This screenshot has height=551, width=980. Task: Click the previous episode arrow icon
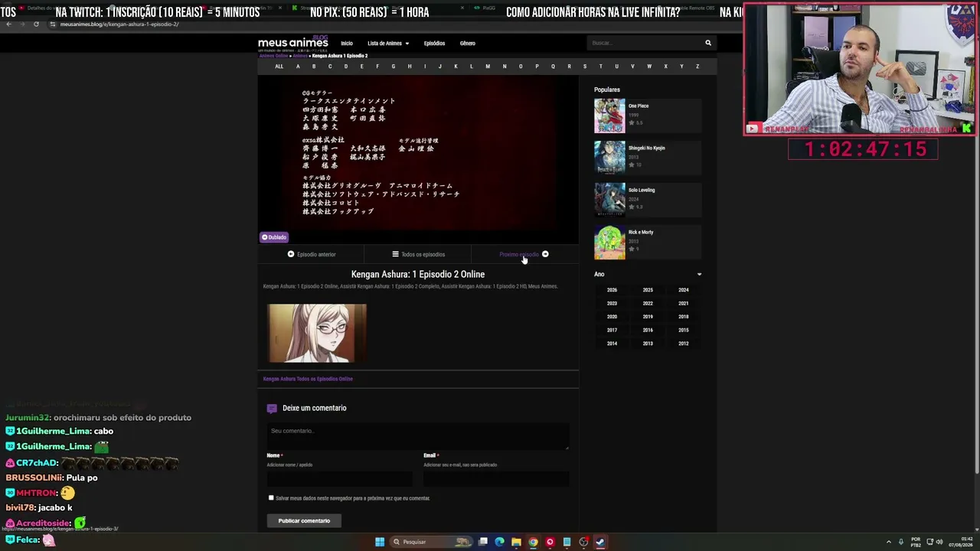tap(291, 254)
